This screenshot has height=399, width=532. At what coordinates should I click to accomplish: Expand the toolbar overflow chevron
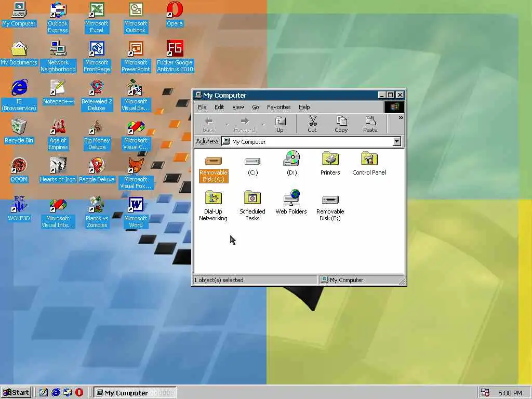[x=401, y=118]
